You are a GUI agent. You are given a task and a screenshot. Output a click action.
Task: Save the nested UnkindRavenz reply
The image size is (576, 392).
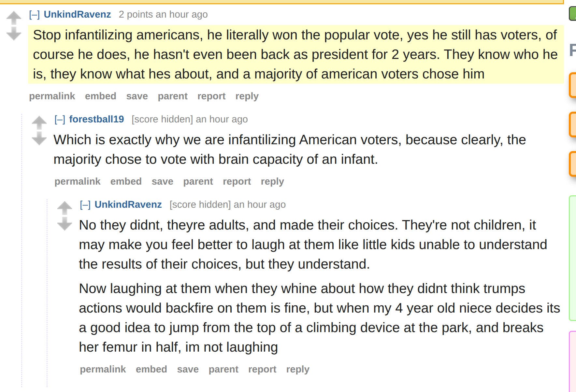pos(188,369)
